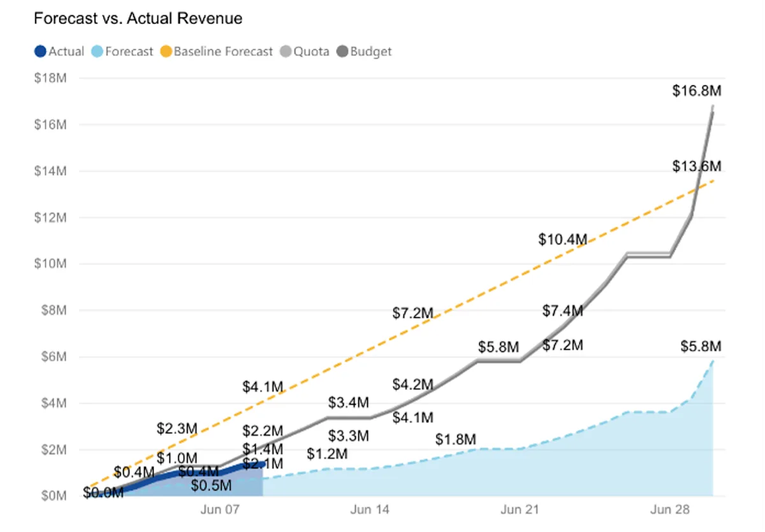Click the Quota legend color dot
Image resolution: width=765 pixels, height=532 pixels.
[x=285, y=52]
